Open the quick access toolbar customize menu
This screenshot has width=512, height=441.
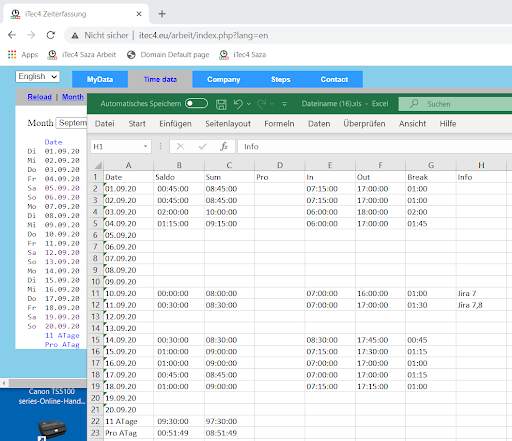click(x=284, y=104)
